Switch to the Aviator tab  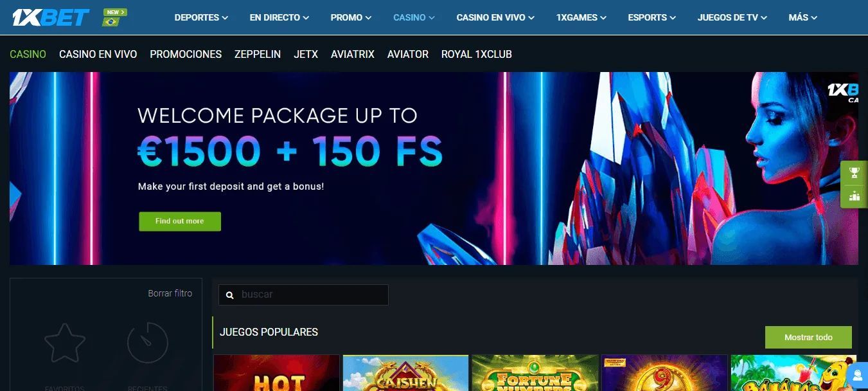(408, 55)
